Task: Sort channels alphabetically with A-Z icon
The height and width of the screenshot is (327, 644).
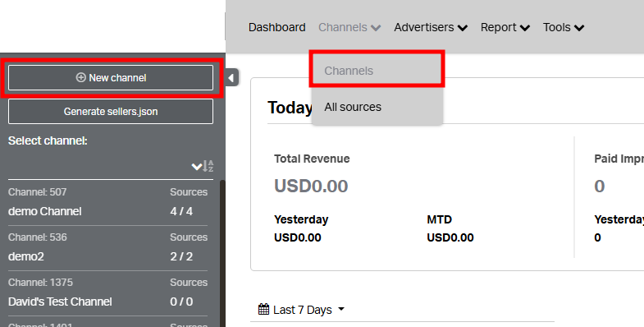Action: [x=208, y=166]
